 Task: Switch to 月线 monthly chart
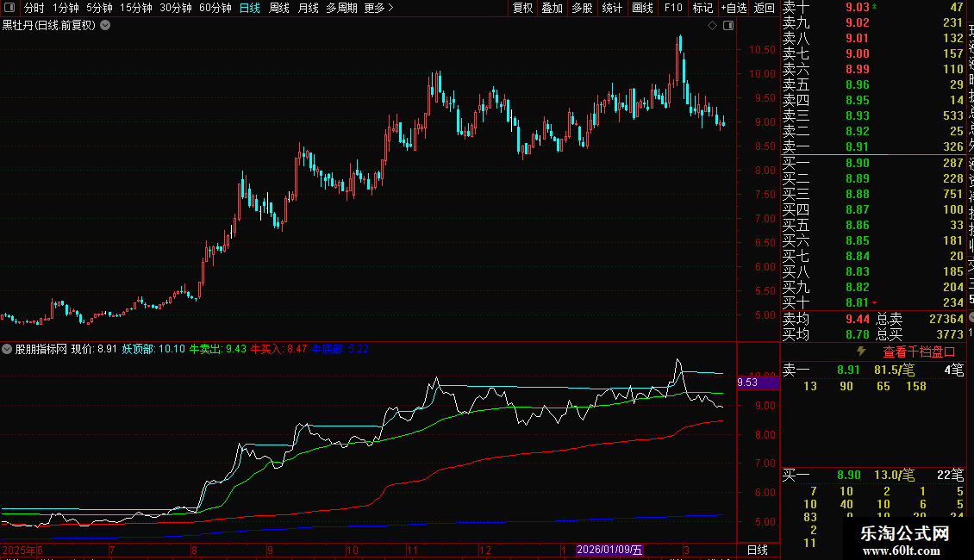click(308, 8)
